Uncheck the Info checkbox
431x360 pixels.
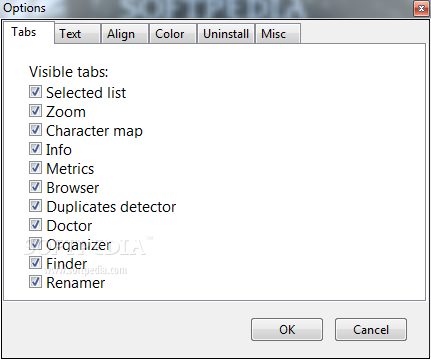coord(35,149)
